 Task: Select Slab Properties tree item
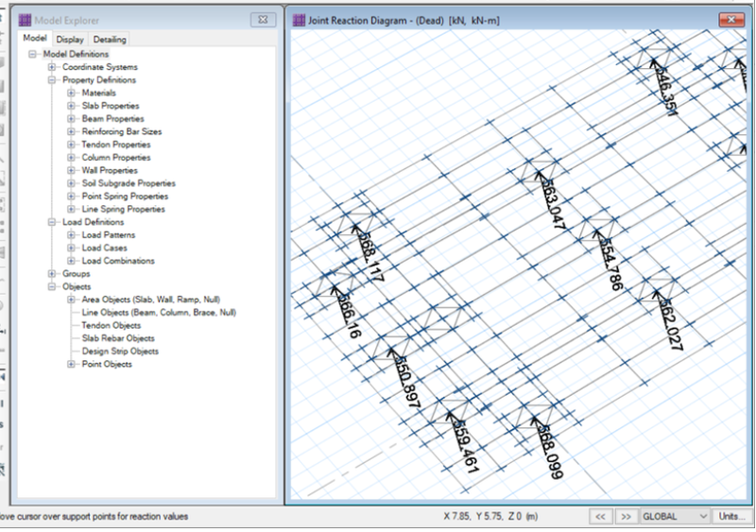click(x=111, y=106)
